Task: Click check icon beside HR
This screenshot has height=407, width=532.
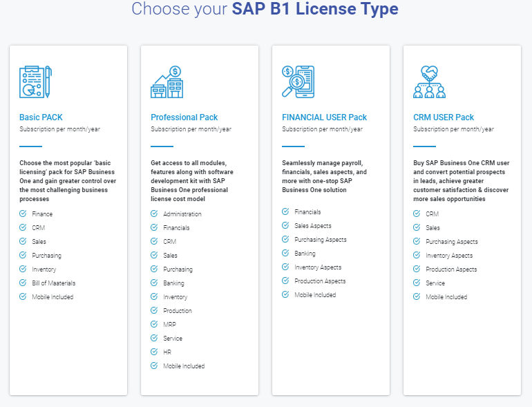Action: click(154, 352)
